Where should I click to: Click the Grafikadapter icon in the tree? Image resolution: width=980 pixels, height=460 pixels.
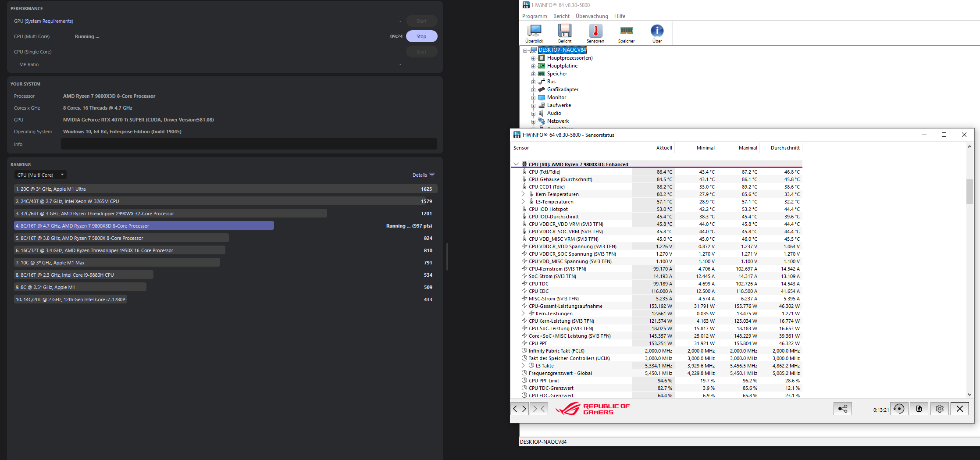click(x=542, y=89)
